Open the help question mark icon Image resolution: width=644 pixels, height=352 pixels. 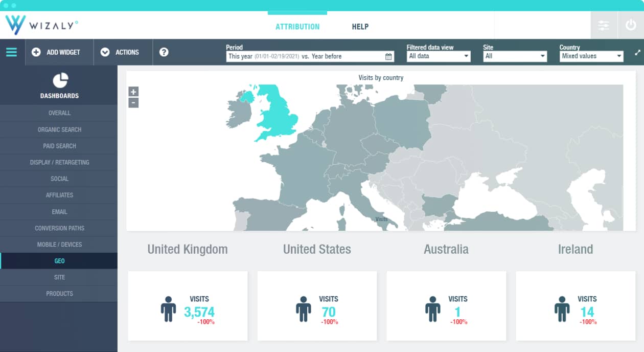(164, 52)
